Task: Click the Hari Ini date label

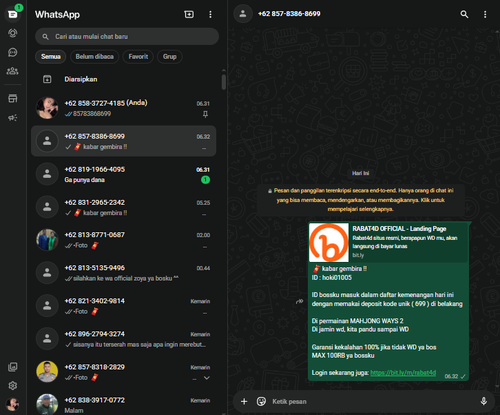Action: (361, 173)
